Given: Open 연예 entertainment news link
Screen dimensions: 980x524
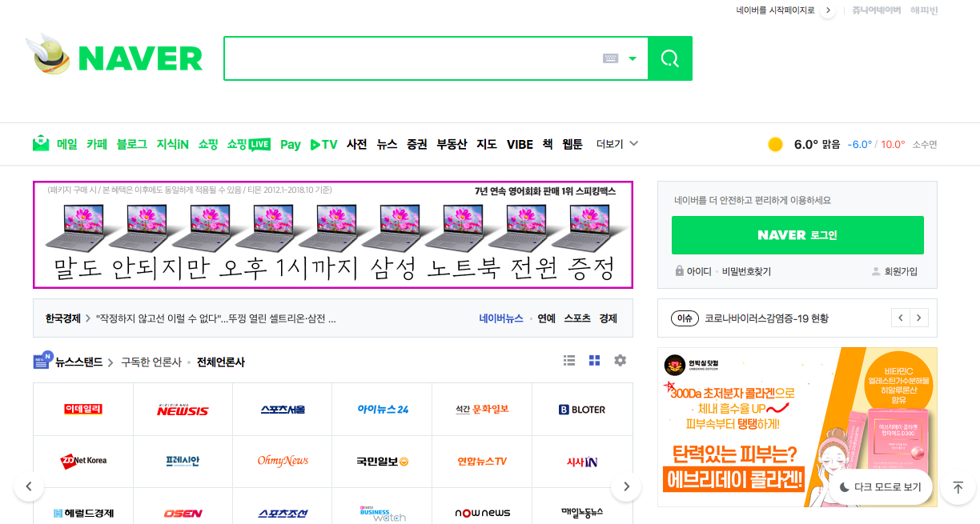Looking at the screenshot, I should [547, 318].
